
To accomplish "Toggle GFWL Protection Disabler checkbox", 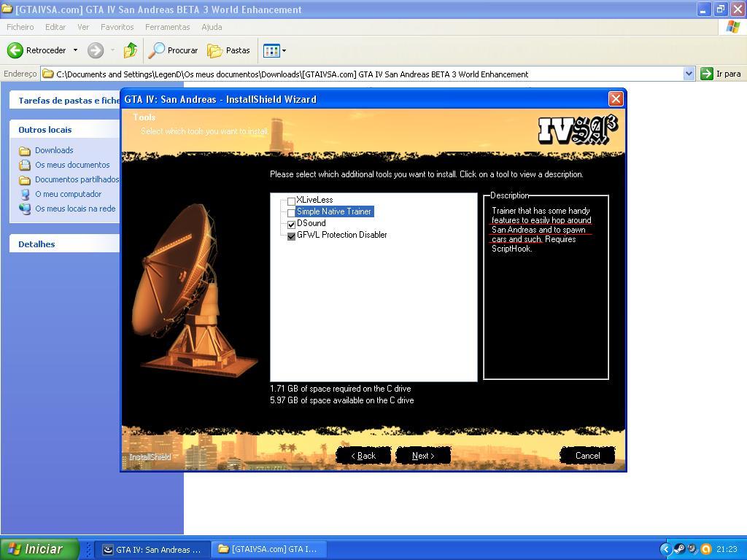I will 291,236.
